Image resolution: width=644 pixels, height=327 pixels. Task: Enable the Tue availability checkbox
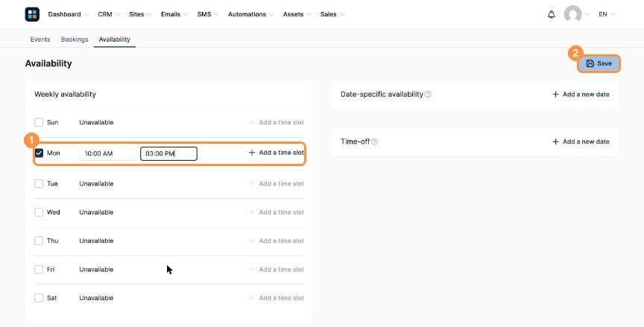[39, 183]
